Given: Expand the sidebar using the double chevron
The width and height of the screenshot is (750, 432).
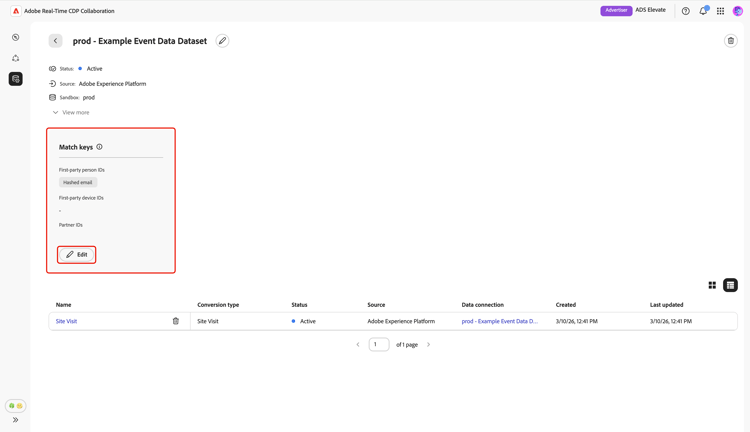Looking at the screenshot, I should click(16, 420).
